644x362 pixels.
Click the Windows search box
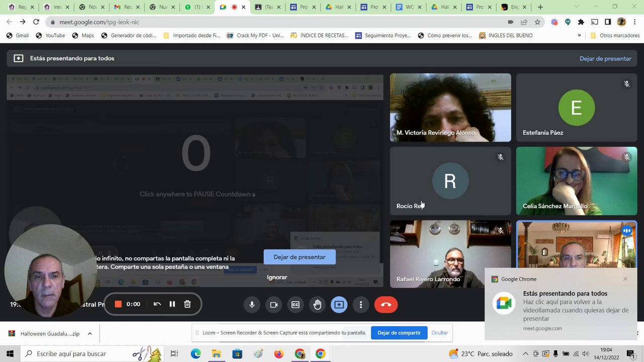pyautogui.click(x=92, y=354)
